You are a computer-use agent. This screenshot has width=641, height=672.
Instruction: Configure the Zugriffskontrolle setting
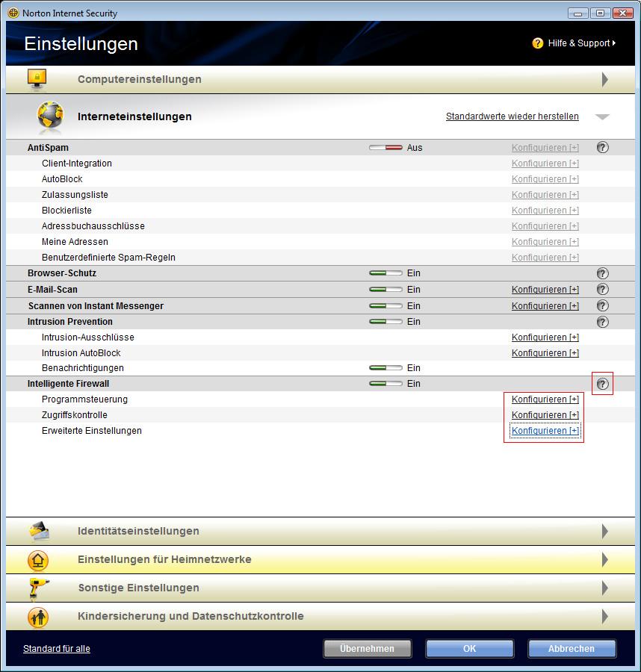(545, 415)
